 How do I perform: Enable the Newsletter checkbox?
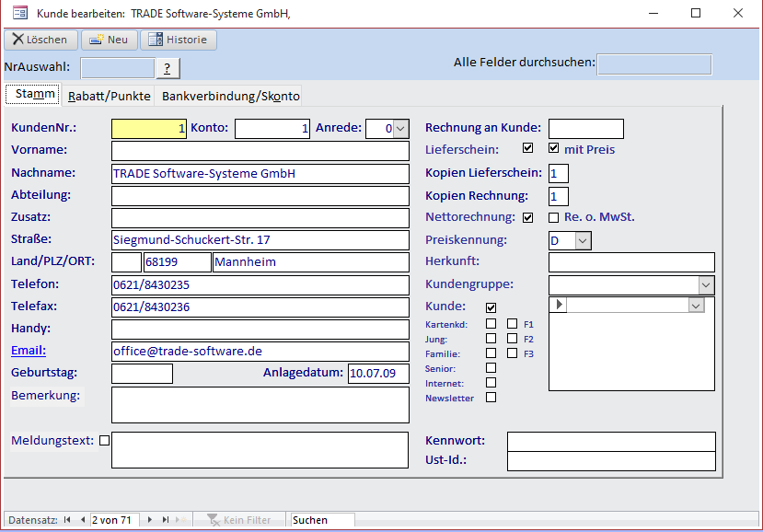[x=491, y=398]
